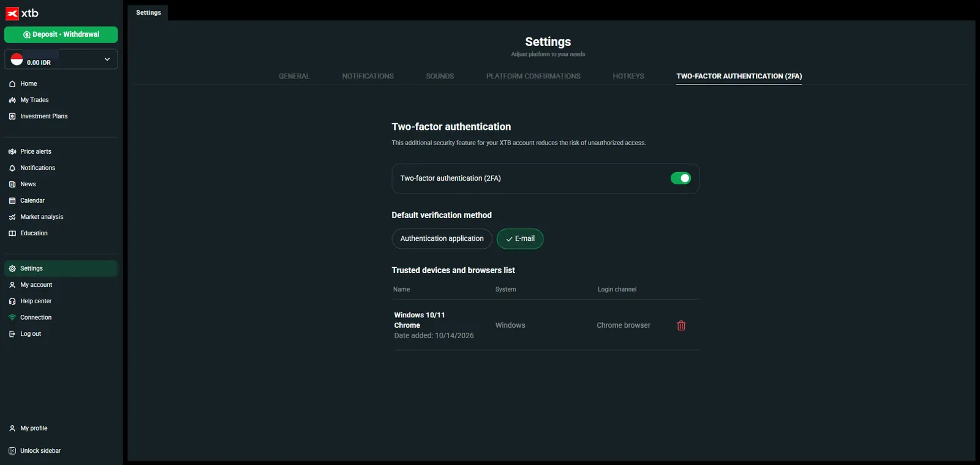Click the My profile icon
The height and width of the screenshot is (465, 980).
click(12, 428)
